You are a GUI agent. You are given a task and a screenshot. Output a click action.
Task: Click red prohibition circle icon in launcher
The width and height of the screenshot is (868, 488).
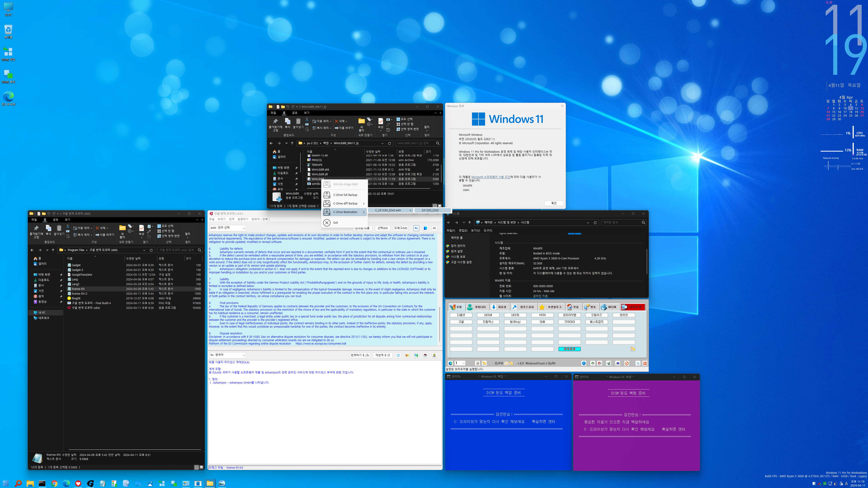(x=627, y=363)
